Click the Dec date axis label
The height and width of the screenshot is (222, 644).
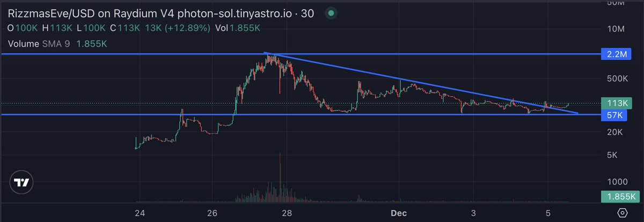tap(399, 212)
